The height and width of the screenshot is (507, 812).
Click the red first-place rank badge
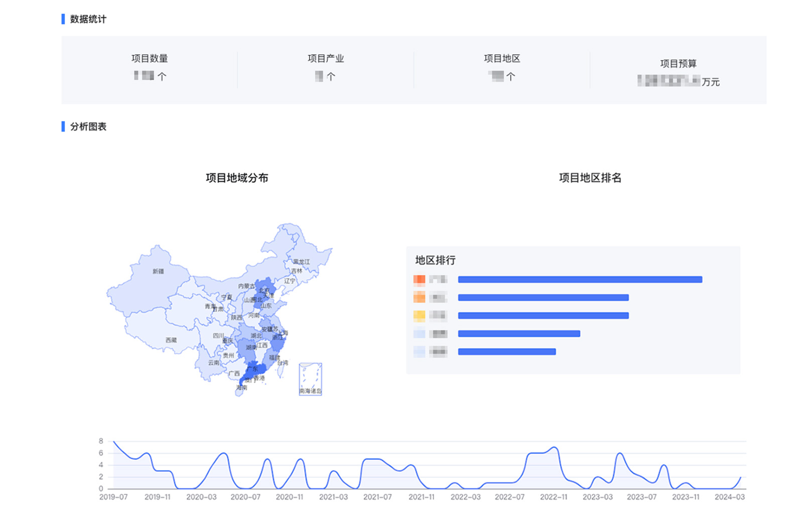click(x=419, y=280)
